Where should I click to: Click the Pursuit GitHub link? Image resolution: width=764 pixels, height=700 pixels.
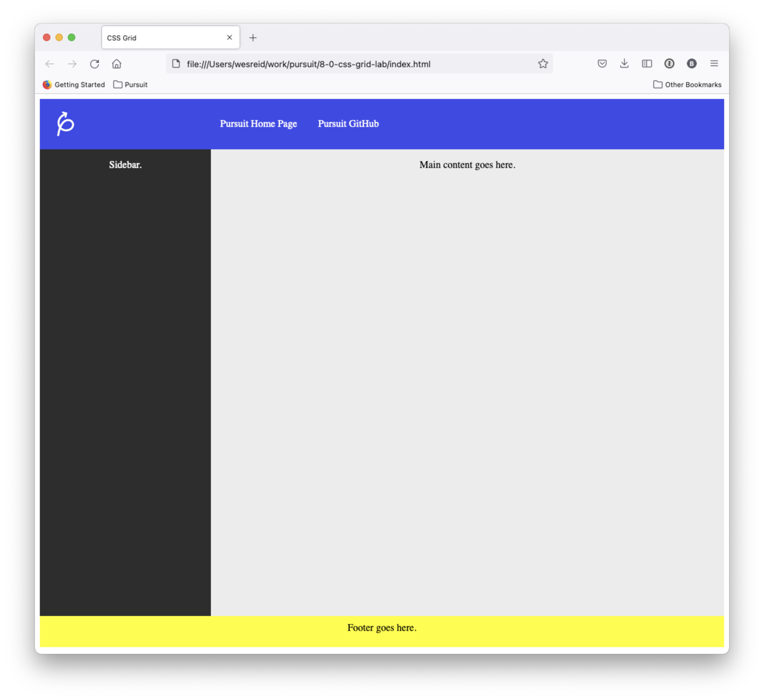click(x=349, y=123)
